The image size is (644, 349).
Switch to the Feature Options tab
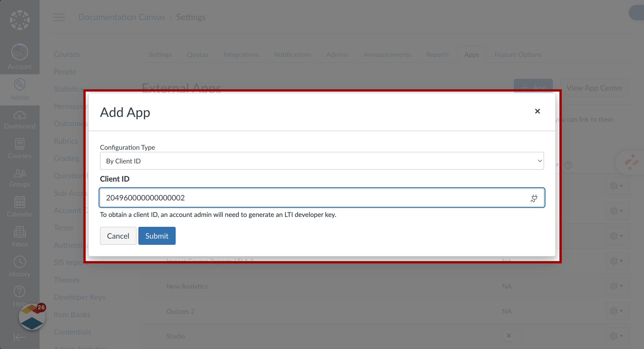pos(517,54)
